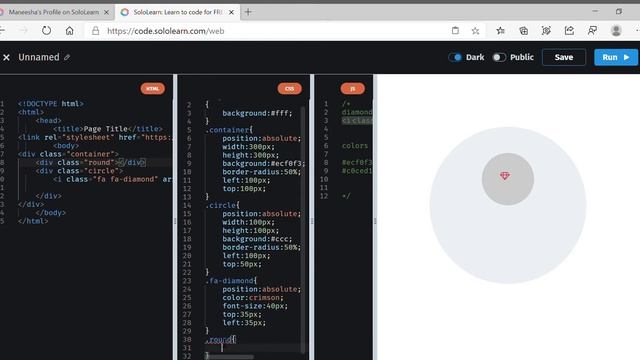Click the div class="round" HTML line
Image resolution: width=640 pixels, height=360 pixels.
[x=91, y=162]
